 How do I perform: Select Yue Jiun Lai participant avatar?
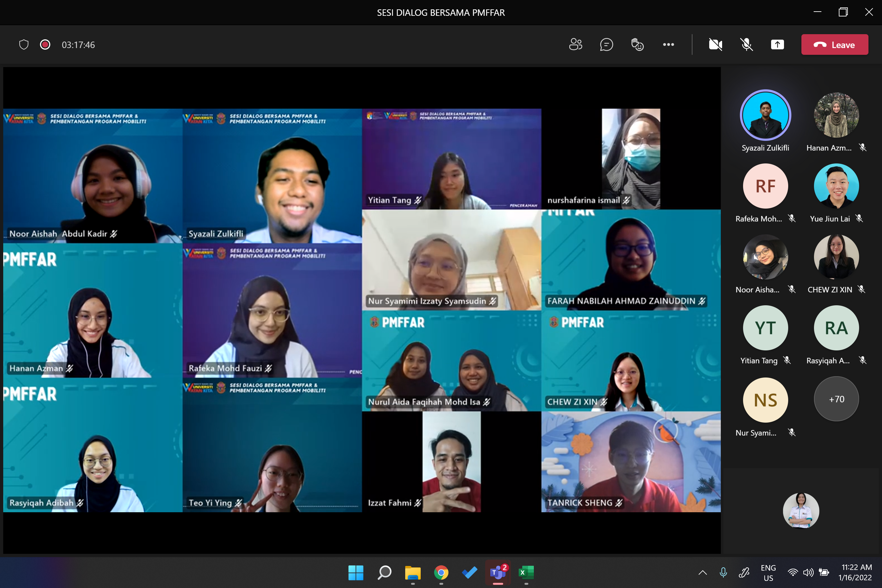[x=836, y=186]
